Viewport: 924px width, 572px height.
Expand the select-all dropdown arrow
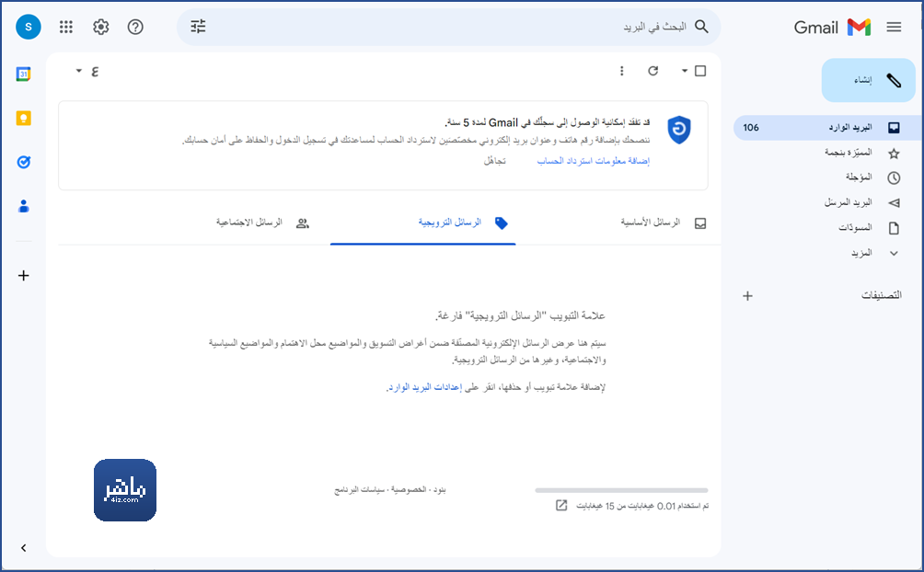(684, 71)
